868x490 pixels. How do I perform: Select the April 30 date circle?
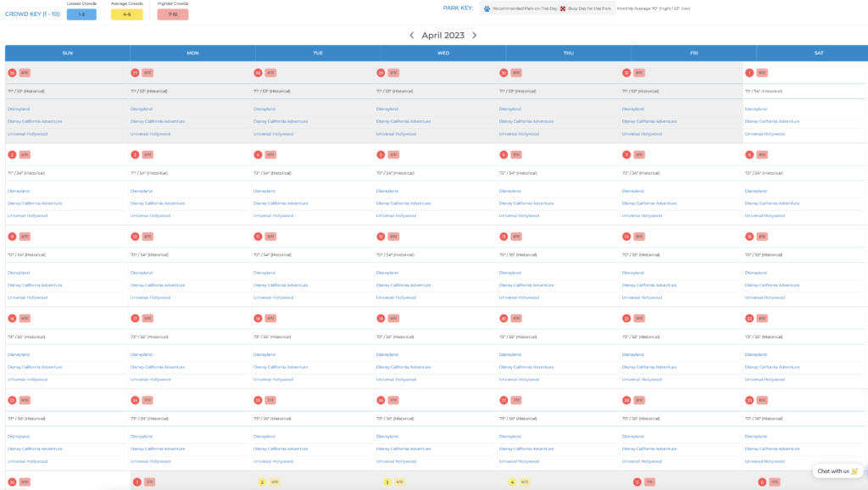(x=12, y=482)
